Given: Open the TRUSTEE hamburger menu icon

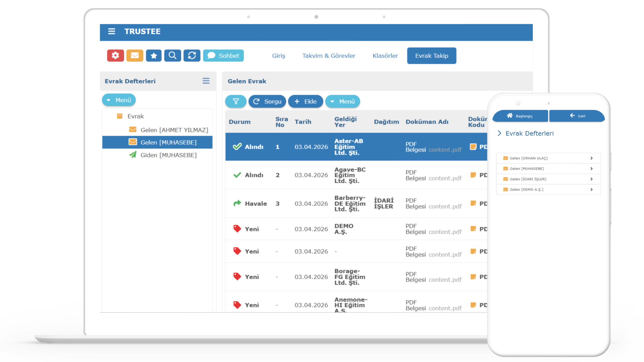Looking at the screenshot, I should pos(111,31).
